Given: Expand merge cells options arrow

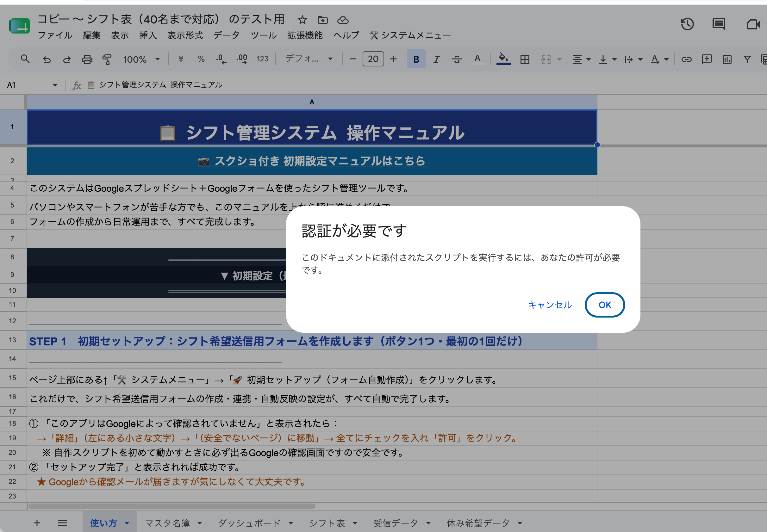Looking at the screenshot, I should click(559, 59).
